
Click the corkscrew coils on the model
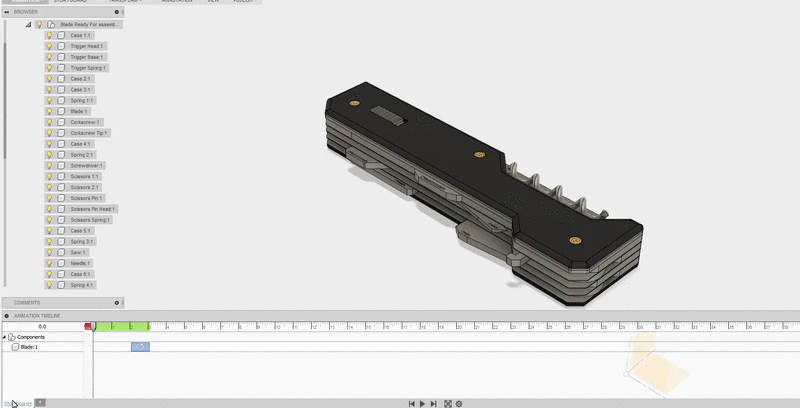pos(556,190)
